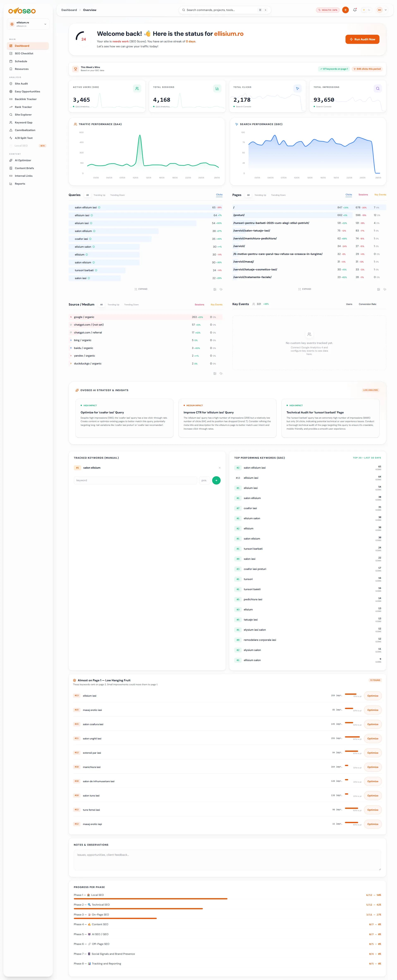The height and width of the screenshot is (980, 397).
Task: Open Schedule page
Action: click(x=28, y=61)
